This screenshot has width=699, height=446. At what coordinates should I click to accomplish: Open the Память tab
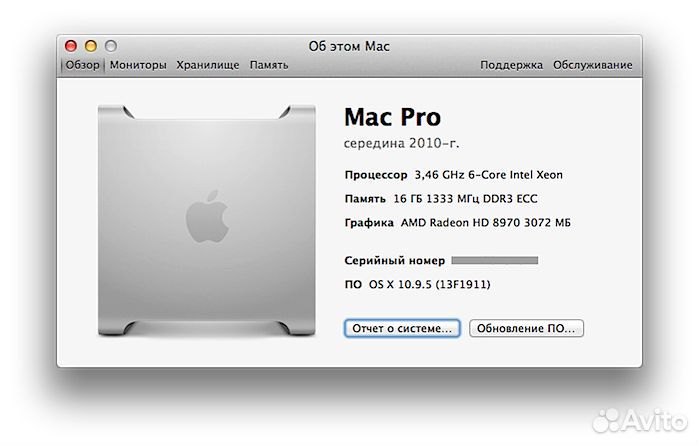[269, 65]
